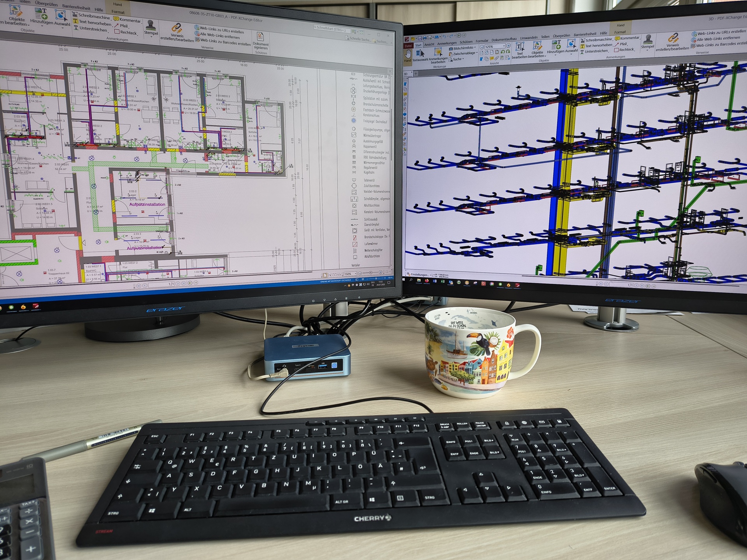Click Alle Web-Links entfernen on the right monitor
Image resolution: width=747 pixels, height=560 pixels.
coord(715,38)
